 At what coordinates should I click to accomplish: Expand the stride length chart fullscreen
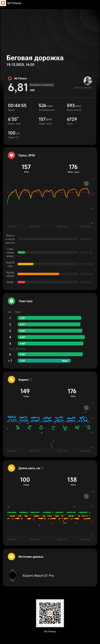click(x=86, y=496)
